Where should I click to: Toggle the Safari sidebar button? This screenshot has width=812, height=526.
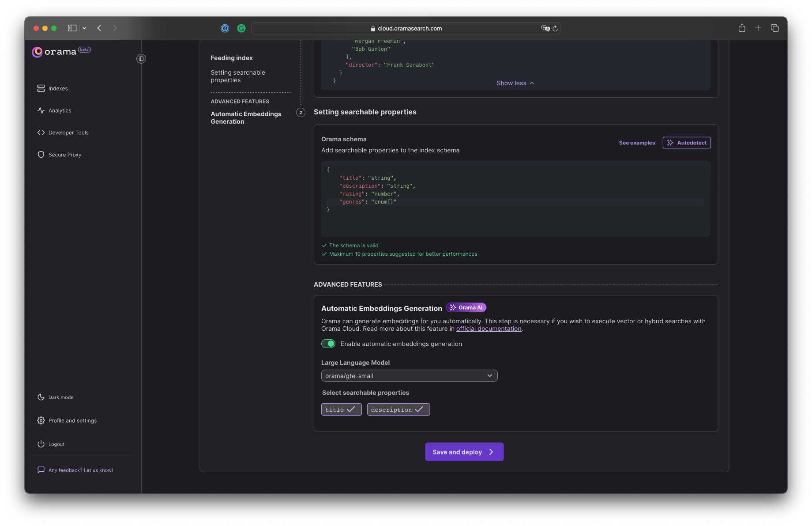click(72, 28)
